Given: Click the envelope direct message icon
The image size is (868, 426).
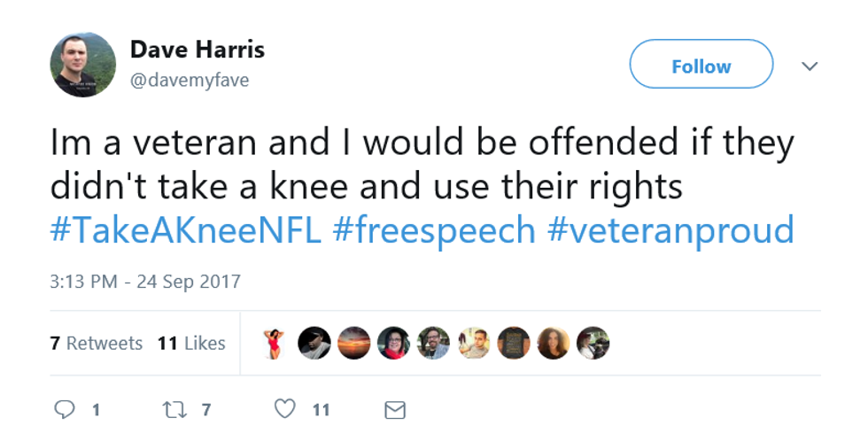Looking at the screenshot, I should [395, 410].
